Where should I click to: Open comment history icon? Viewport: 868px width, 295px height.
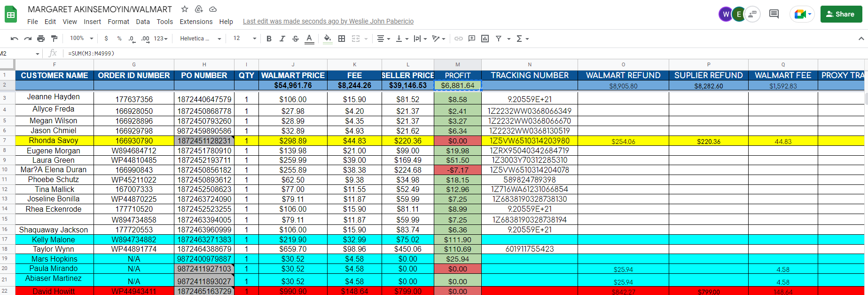point(774,14)
